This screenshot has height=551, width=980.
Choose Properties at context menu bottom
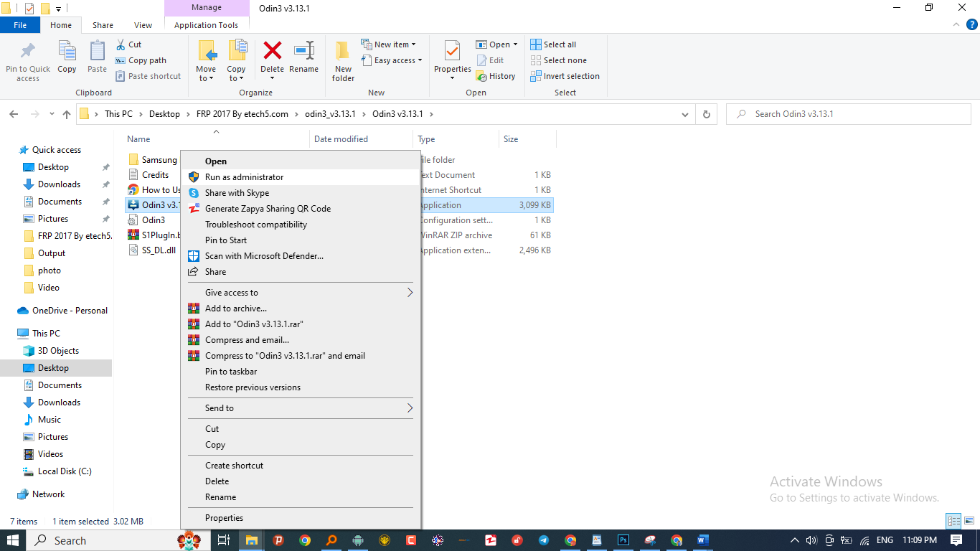point(301,518)
